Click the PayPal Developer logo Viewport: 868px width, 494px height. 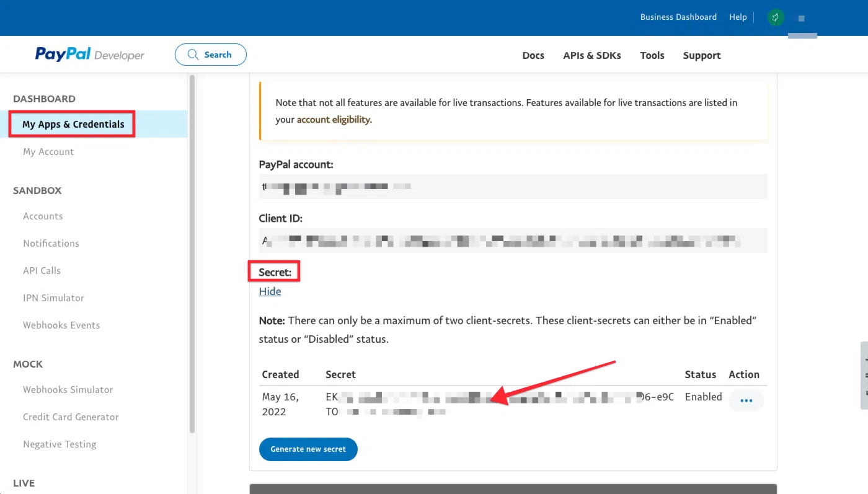coord(89,55)
